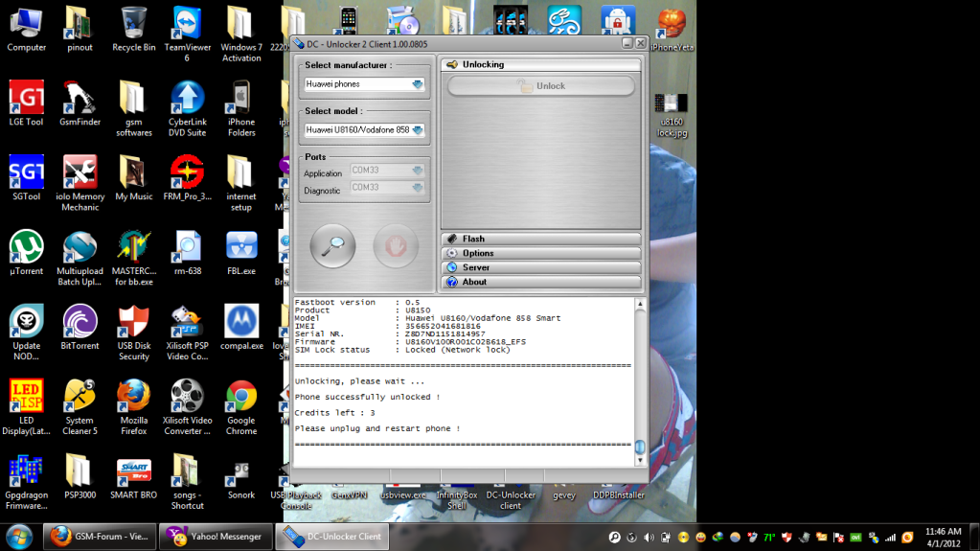Select the System Cleaner 5 icon
This screenshot has height=551, width=980.
click(x=80, y=406)
